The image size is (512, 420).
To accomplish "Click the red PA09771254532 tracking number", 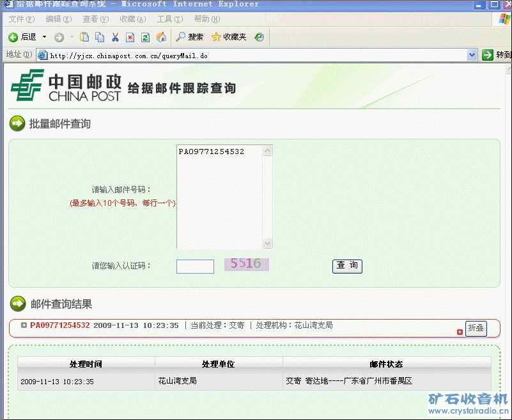I will (x=59, y=325).
